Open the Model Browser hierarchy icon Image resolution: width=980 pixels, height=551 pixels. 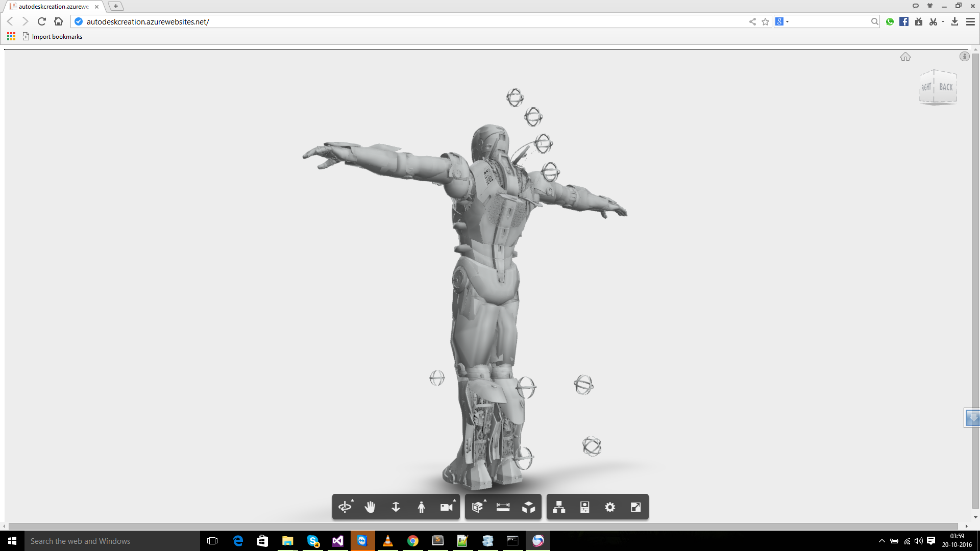559,507
